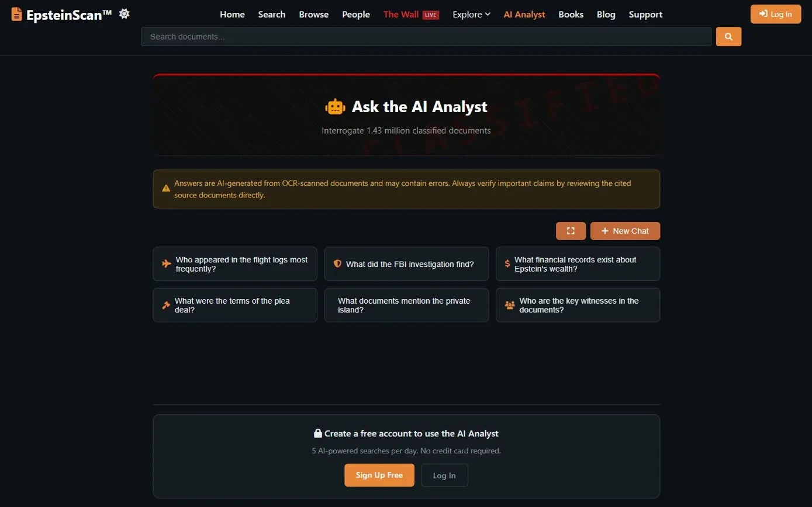Click the gavel icon on plea deal card
Viewport: 812px width, 507px height.
166,305
